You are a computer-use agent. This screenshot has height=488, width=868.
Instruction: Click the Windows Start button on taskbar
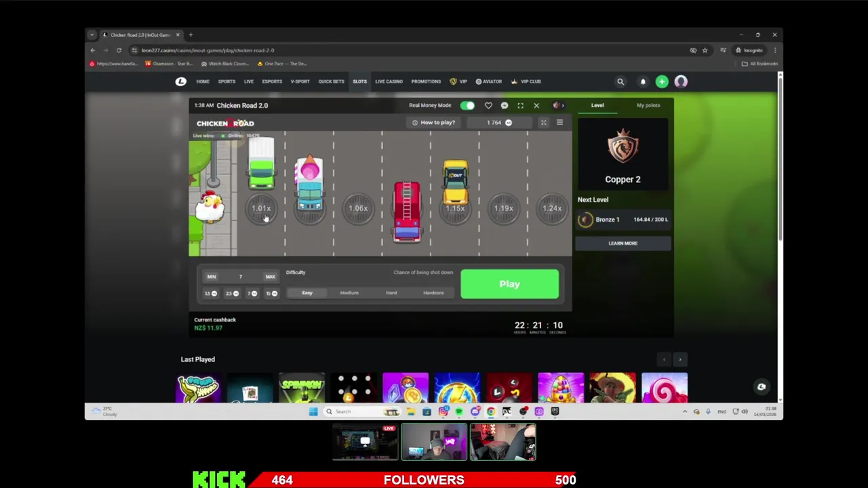pyautogui.click(x=313, y=411)
